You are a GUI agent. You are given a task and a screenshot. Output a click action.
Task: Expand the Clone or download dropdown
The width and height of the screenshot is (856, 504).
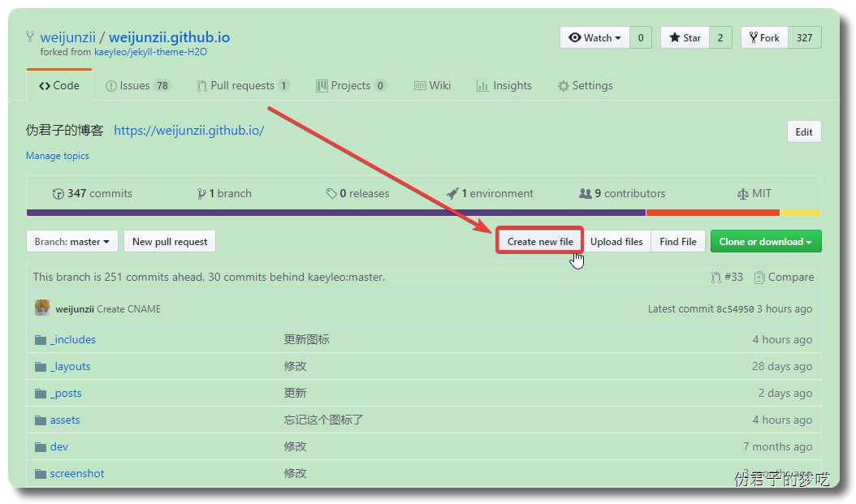[766, 242]
